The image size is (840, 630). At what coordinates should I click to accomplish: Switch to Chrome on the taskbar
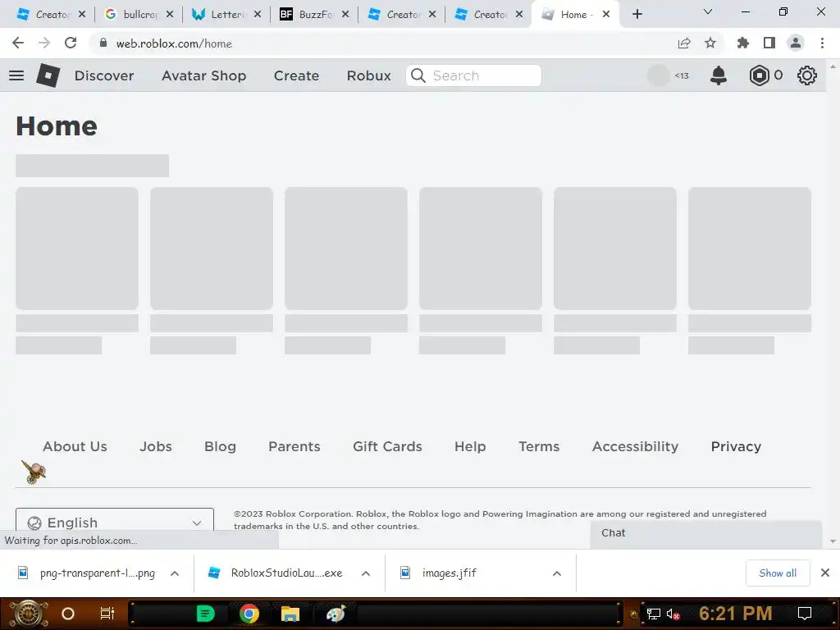click(249, 614)
